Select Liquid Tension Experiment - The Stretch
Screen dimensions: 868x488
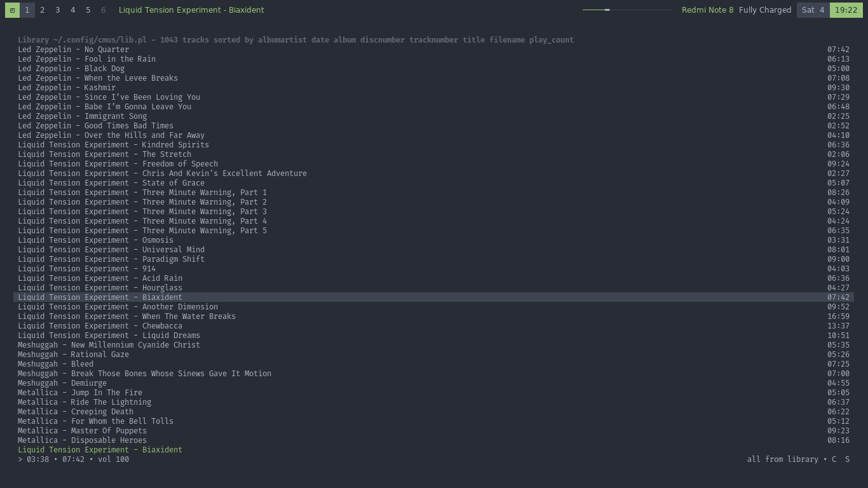(x=433, y=154)
